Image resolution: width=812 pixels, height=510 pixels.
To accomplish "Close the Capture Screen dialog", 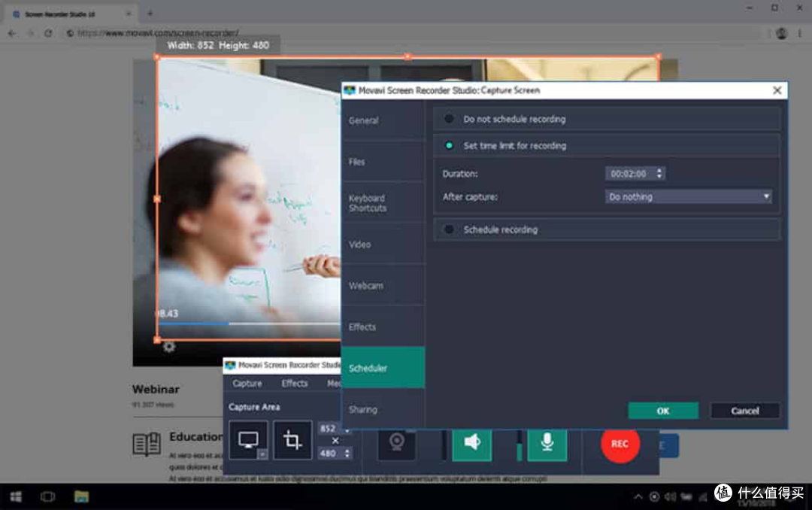I will pos(777,90).
